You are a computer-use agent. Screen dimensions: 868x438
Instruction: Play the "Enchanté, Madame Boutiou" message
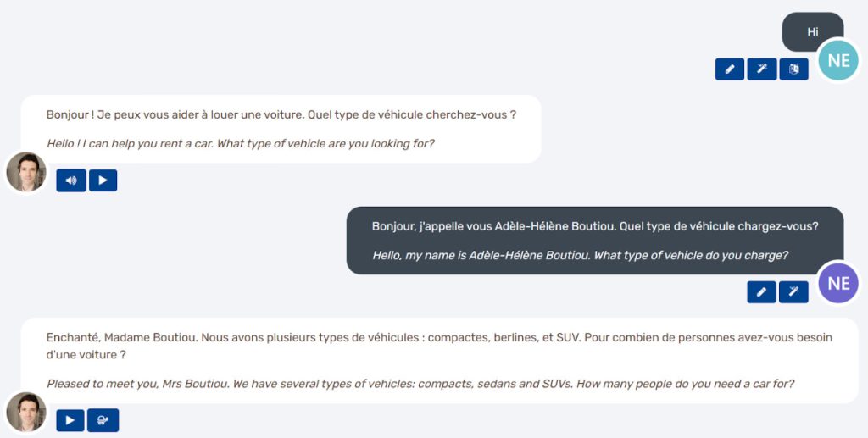70,420
